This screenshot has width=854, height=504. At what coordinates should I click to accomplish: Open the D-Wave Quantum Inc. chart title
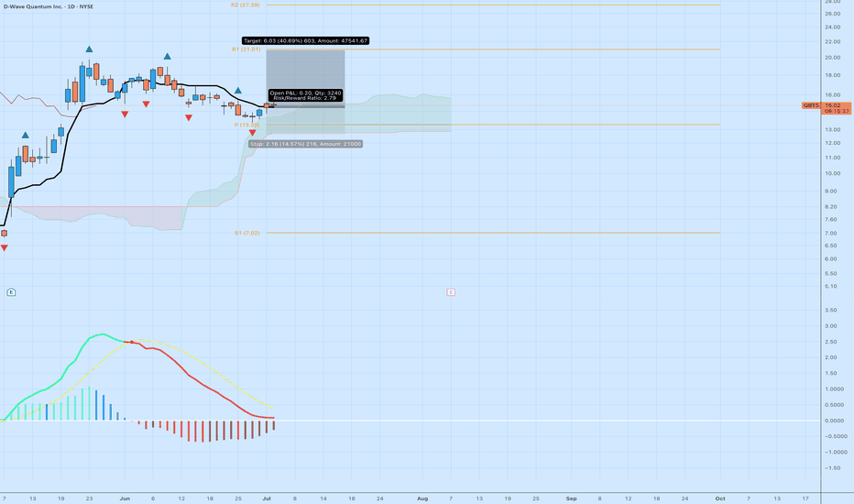pos(49,6)
